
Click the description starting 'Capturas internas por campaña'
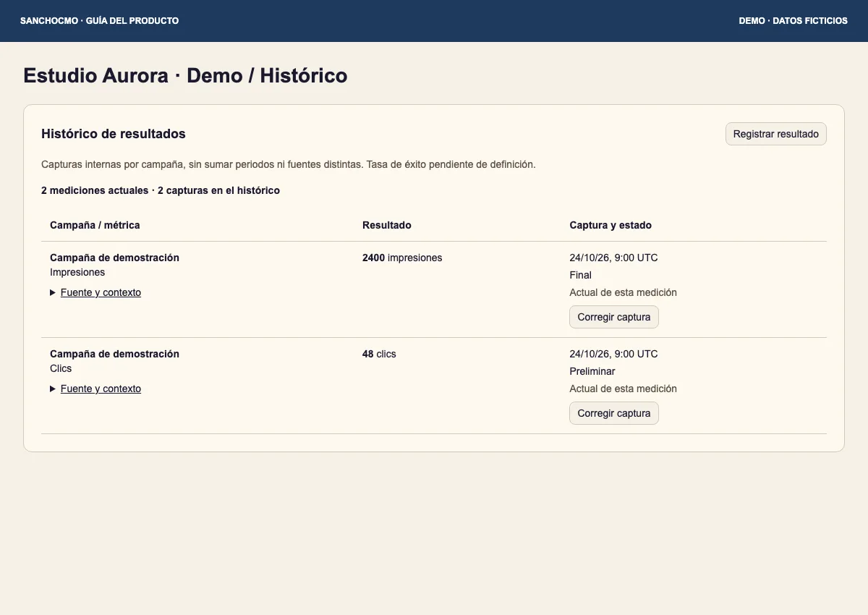[289, 164]
